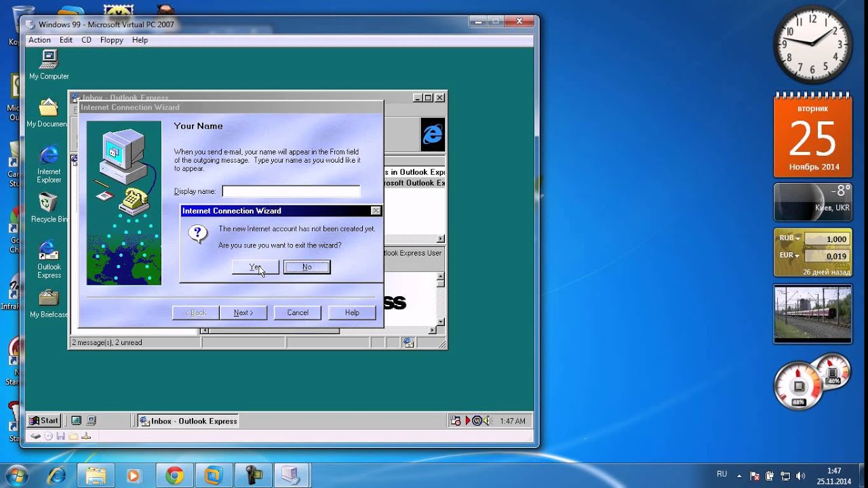868x488 pixels.
Task: Open Windows Explorer taskbar folder icon
Action: point(95,476)
